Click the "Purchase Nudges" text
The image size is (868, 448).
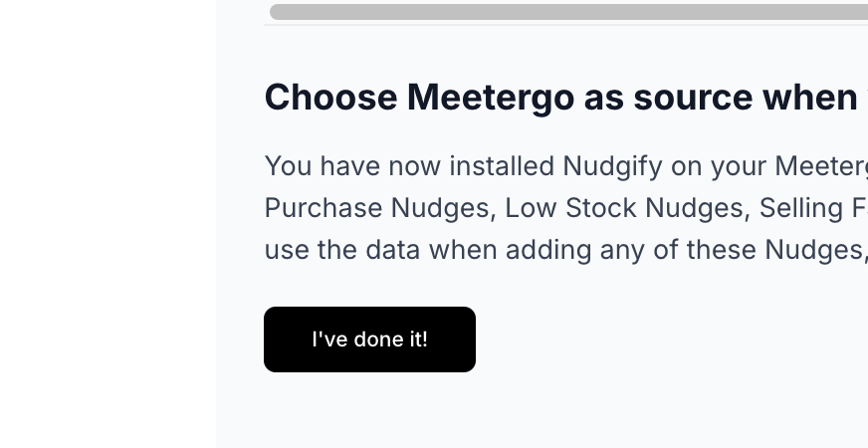380,208
